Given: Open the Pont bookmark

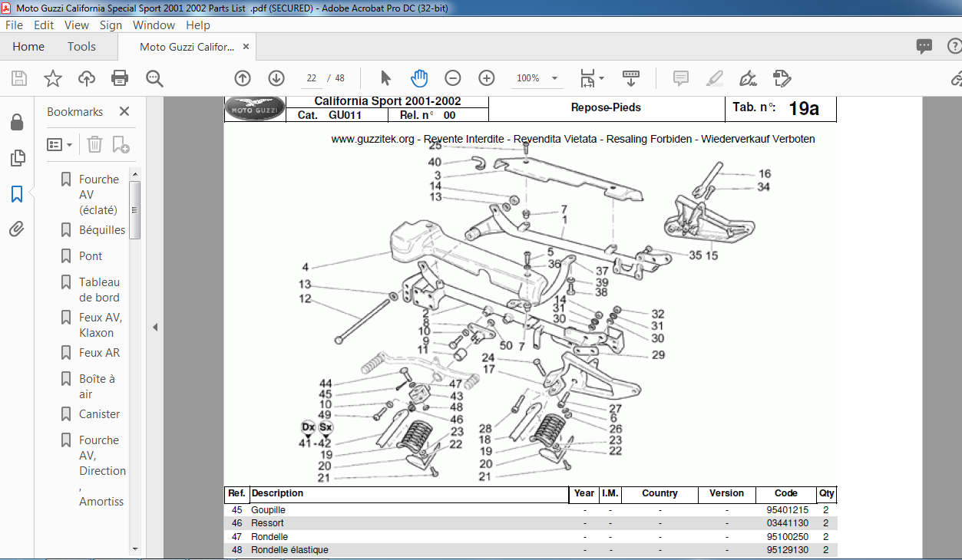Looking at the screenshot, I should pos(91,255).
